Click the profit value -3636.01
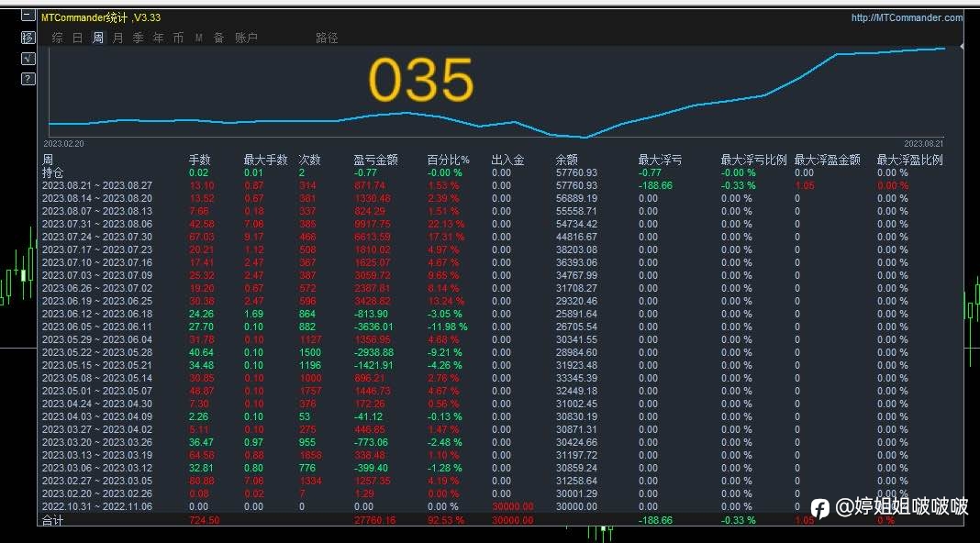This screenshot has height=543, width=980. coord(373,327)
